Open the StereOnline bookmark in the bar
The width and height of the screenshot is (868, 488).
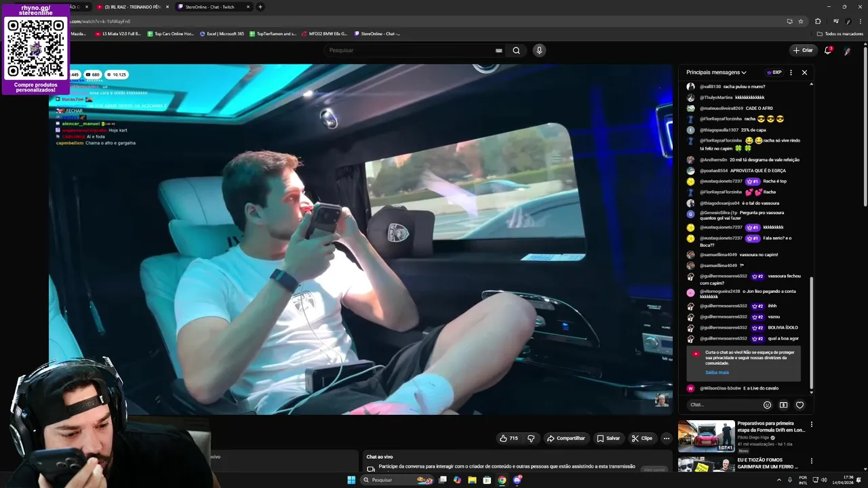point(377,33)
